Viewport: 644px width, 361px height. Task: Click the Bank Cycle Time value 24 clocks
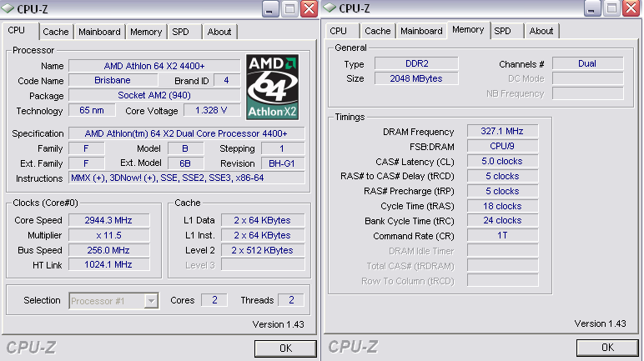tap(502, 221)
